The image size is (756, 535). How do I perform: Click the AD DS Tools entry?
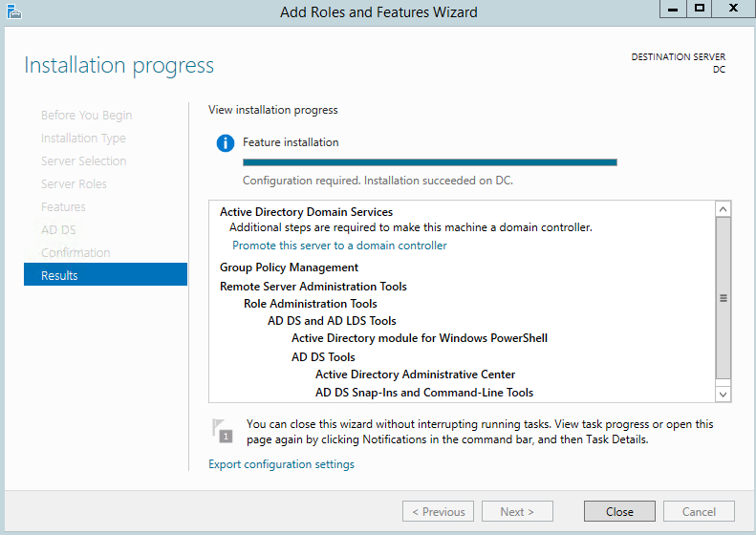[x=323, y=357]
